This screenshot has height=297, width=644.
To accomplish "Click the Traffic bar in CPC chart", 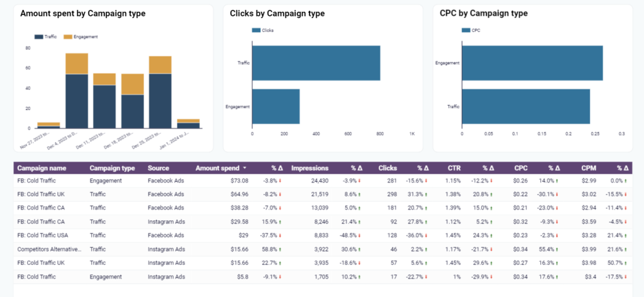I will [x=526, y=106].
